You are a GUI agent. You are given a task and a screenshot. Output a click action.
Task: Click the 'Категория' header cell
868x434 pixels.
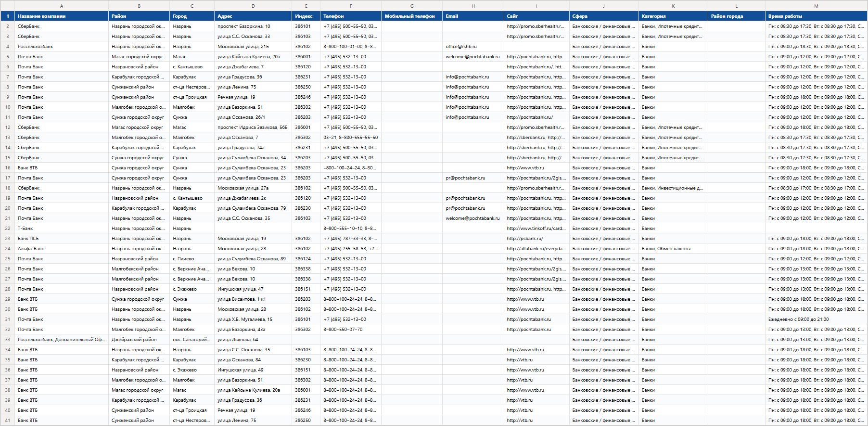click(673, 16)
